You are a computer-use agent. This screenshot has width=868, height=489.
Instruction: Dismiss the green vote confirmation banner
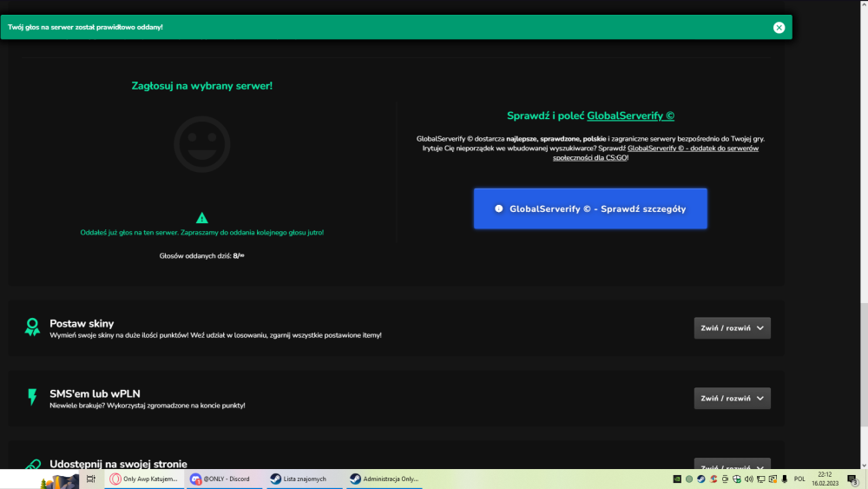pos(779,27)
